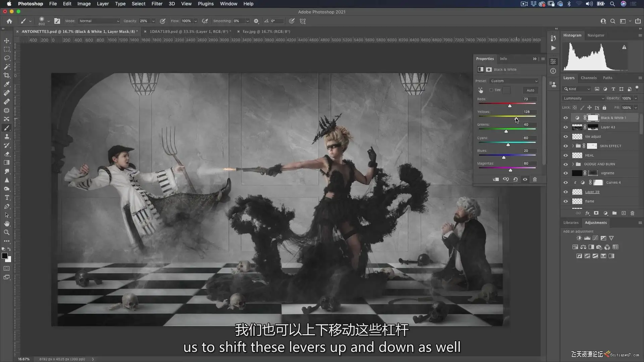
Task: Open the layer blend mode Luminosity dropdown
Action: tap(584, 98)
